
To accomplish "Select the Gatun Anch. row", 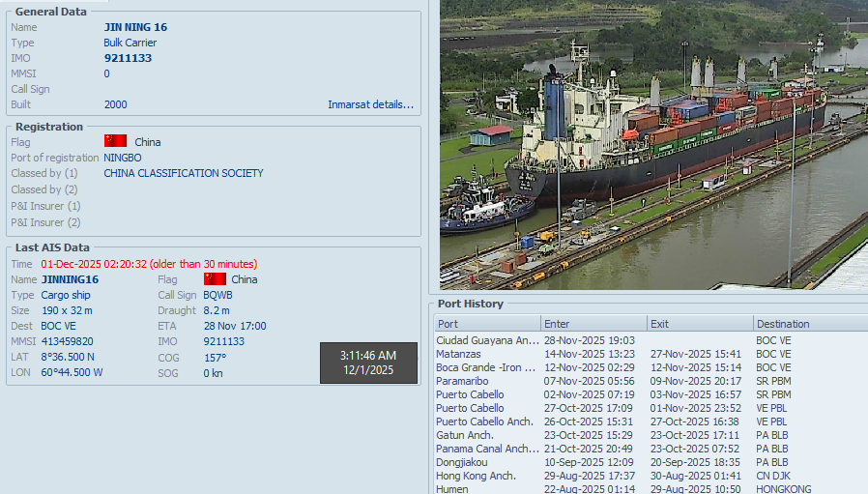I will click(x=651, y=435).
